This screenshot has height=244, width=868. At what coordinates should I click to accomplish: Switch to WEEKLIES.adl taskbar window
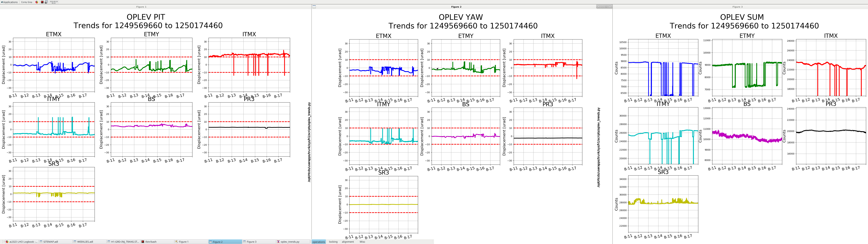click(90, 242)
